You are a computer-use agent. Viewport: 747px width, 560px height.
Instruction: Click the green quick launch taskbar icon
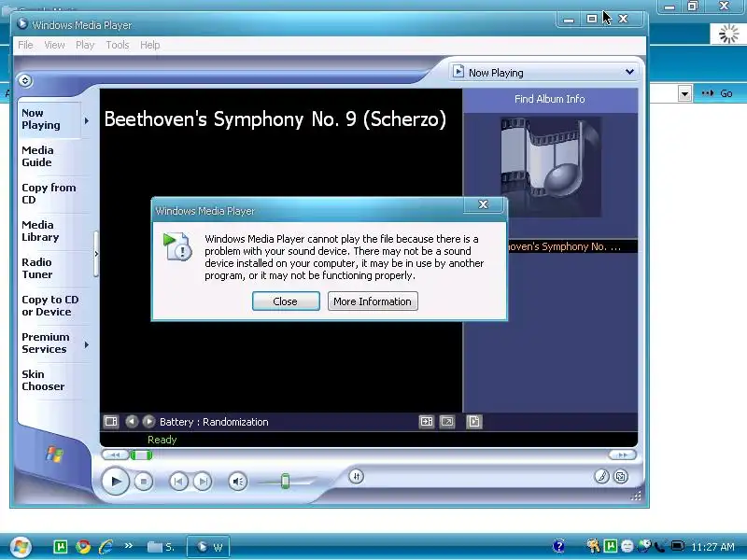tap(61, 547)
